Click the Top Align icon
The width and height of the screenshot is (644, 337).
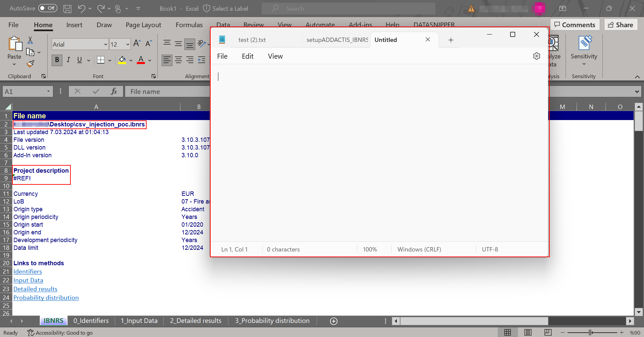167,43
